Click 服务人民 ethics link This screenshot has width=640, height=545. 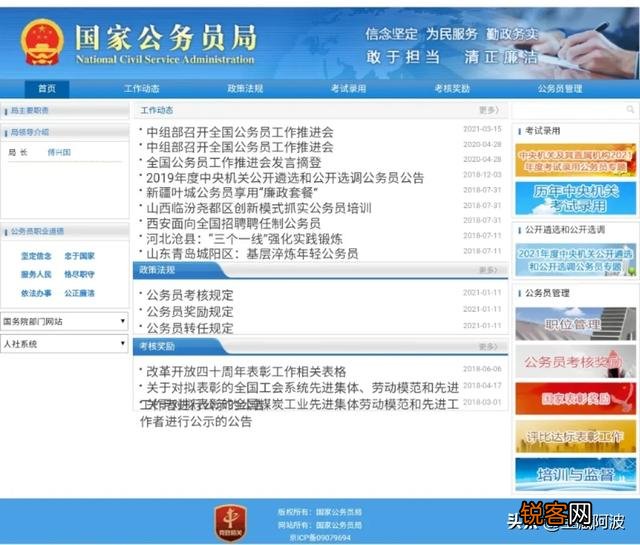tap(36, 274)
